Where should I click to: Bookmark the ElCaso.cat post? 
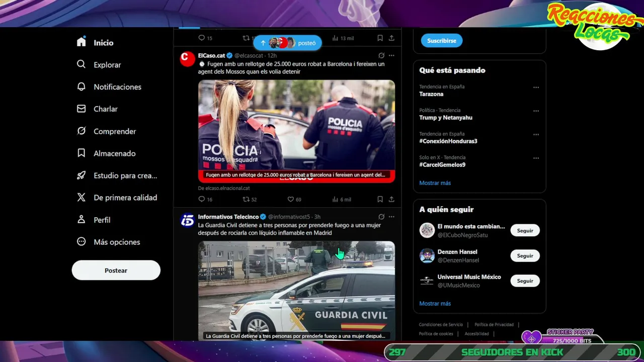pyautogui.click(x=380, y=199)
